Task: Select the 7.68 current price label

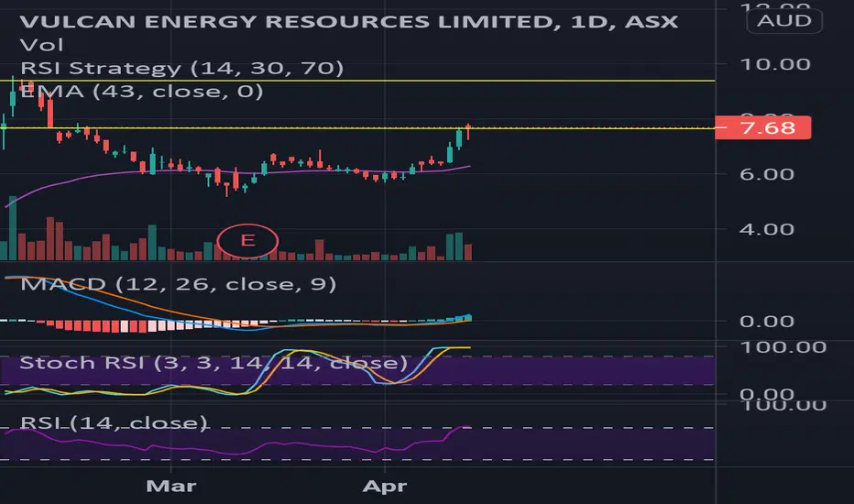Action: click(762, 128)
